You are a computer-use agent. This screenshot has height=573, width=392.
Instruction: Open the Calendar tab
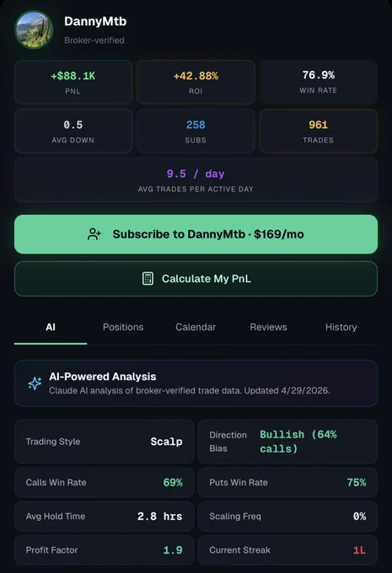point(196,327)
